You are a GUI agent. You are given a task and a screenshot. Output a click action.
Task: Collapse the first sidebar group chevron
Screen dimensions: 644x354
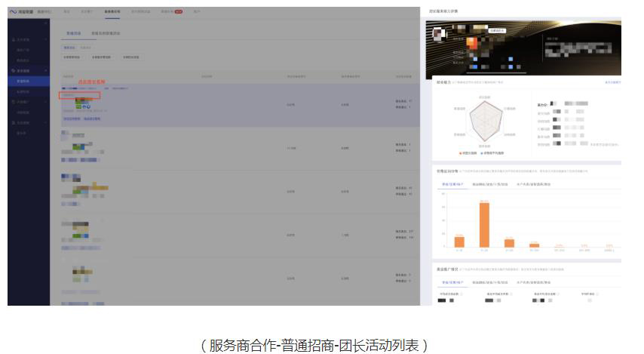[46, 39]
